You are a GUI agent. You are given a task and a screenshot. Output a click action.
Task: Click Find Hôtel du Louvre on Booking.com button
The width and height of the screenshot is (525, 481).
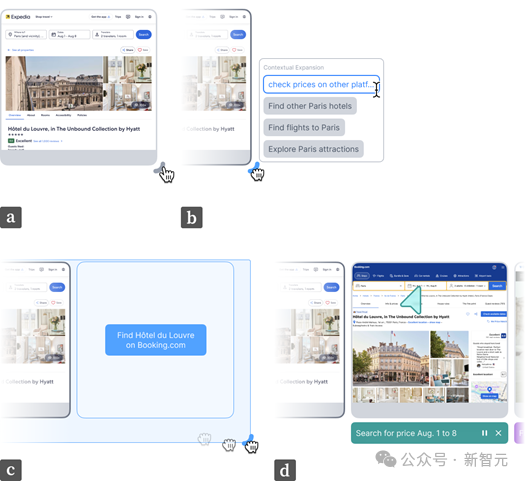tap(156, 340)
